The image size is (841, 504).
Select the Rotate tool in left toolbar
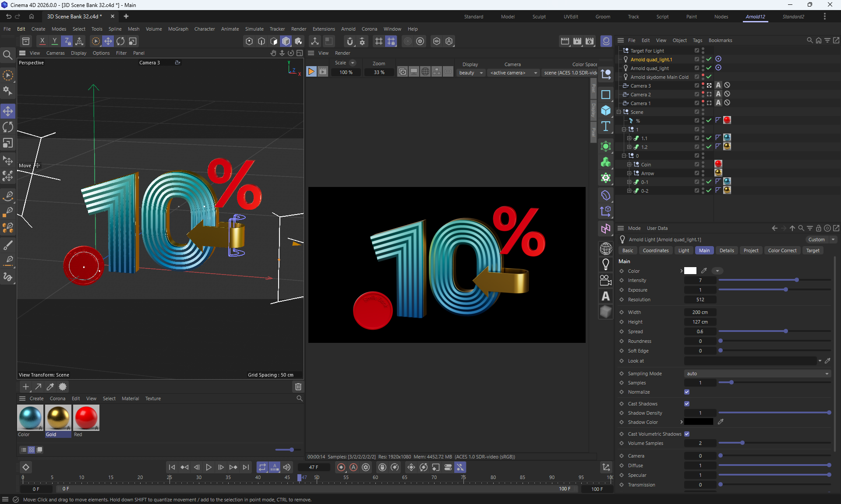(8, 127)
